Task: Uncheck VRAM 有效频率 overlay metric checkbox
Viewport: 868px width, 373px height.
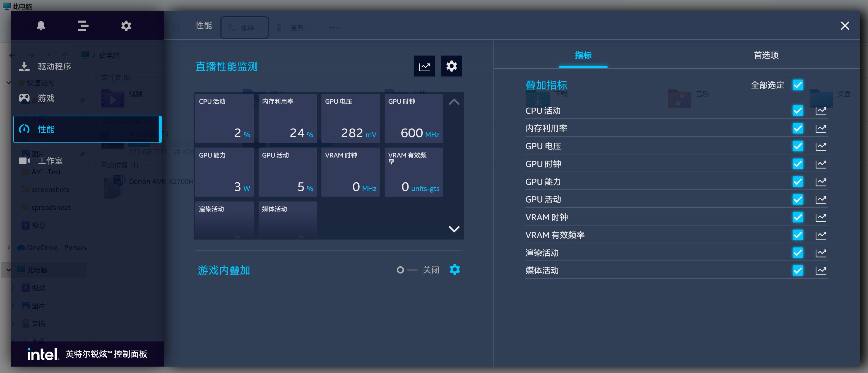Action: 798,235
